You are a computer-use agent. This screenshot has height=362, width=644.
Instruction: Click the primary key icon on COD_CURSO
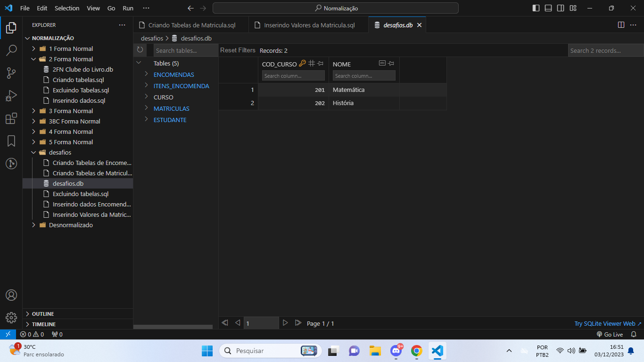(x=303, y=63)
